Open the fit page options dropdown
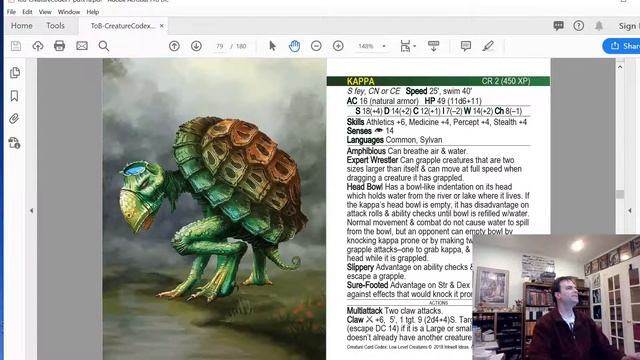Screen dimensions: 640x360 coord(407,46)
